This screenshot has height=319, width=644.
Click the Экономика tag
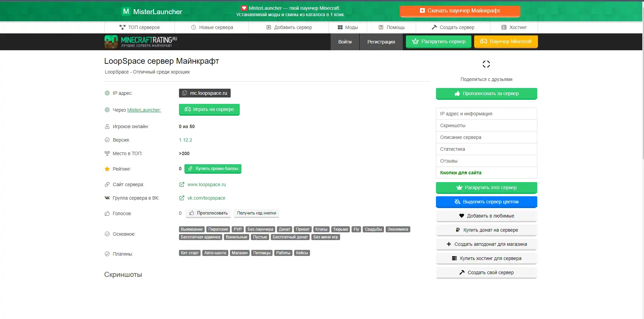click(x=398, y=229)
